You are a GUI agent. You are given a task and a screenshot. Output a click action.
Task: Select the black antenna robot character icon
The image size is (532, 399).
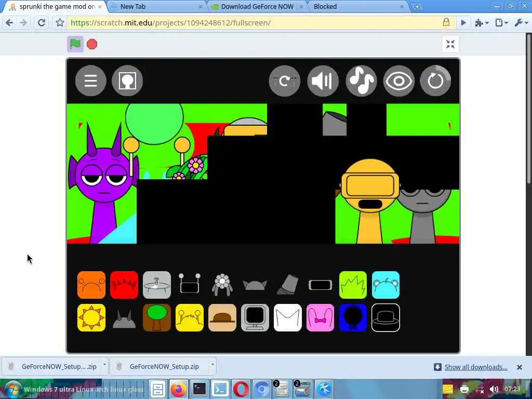pos(190,284)
